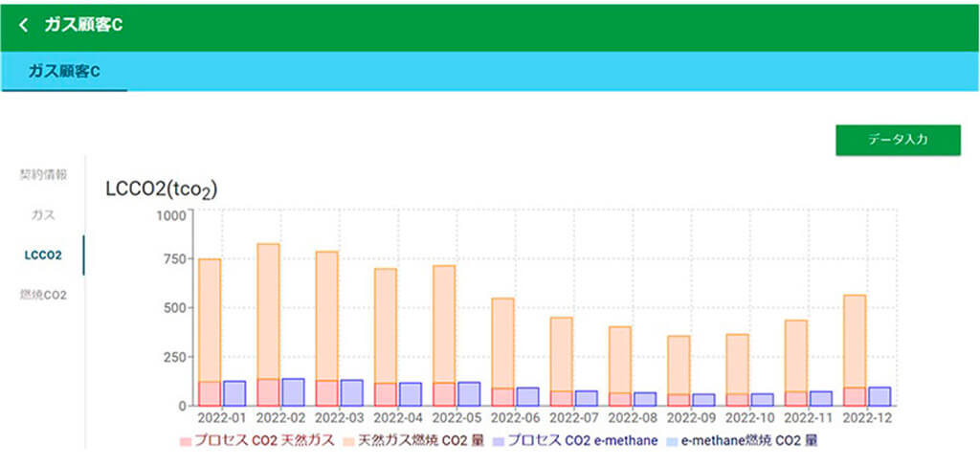Image resolution: width=980 pixels, height=466 pixels.
Task: Click the 2022-03 blue e-methane bar
Action: point(351,392)
